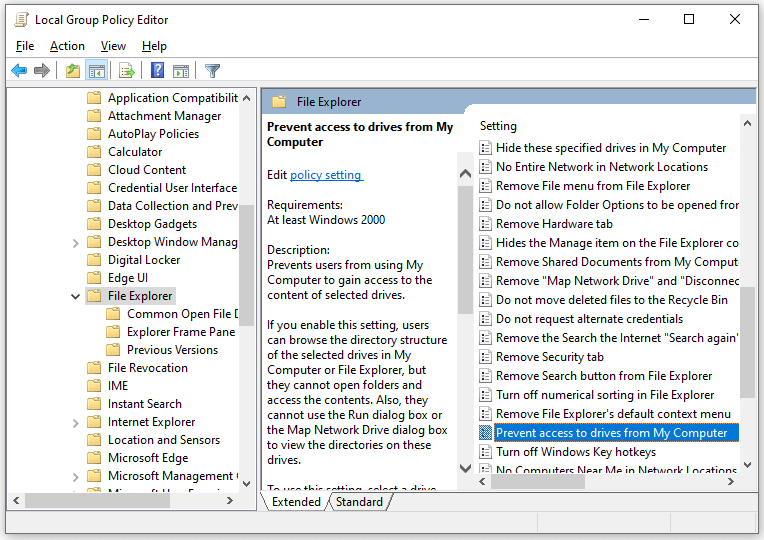Image resolution: width=764 pixels, height=540 pixels.
Task: Click the Desktop Gadgets folder icon
Action: click(94, 224)
